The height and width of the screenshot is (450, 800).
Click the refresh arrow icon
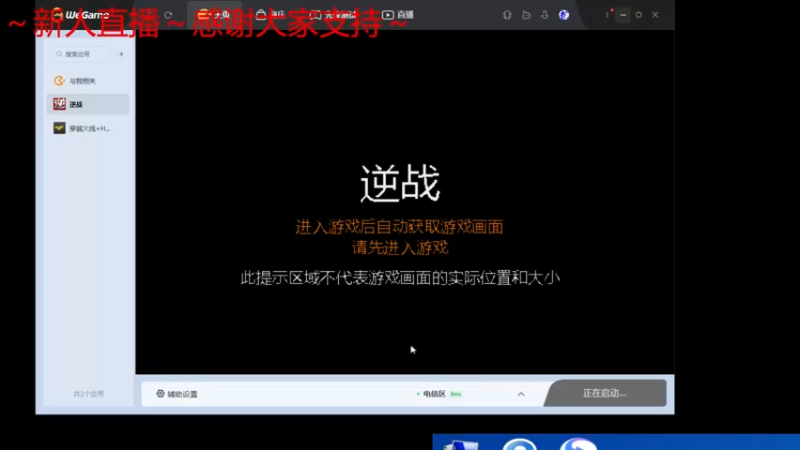168,15
